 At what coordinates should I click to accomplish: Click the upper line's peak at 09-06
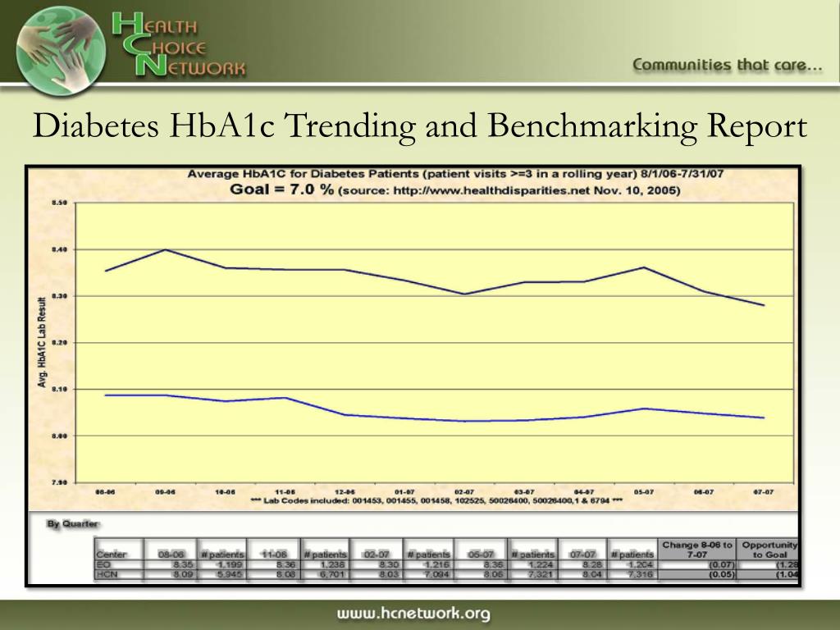[x=166, y=249]
